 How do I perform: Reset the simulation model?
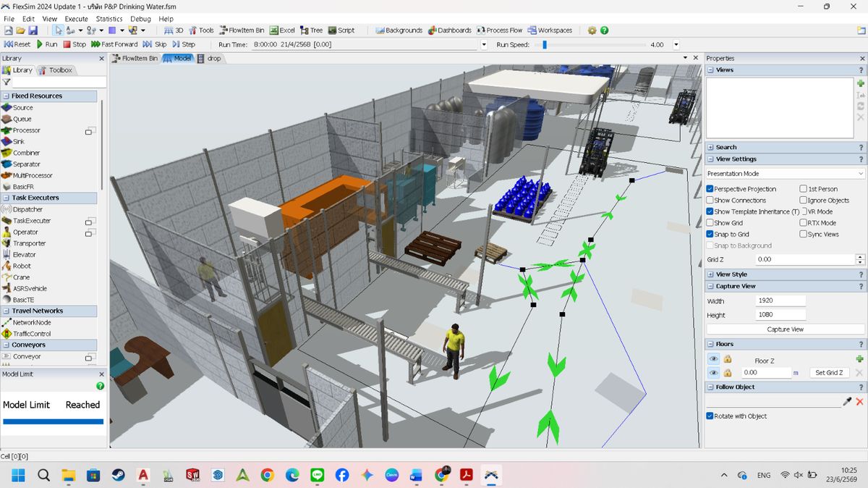[17, 44]
